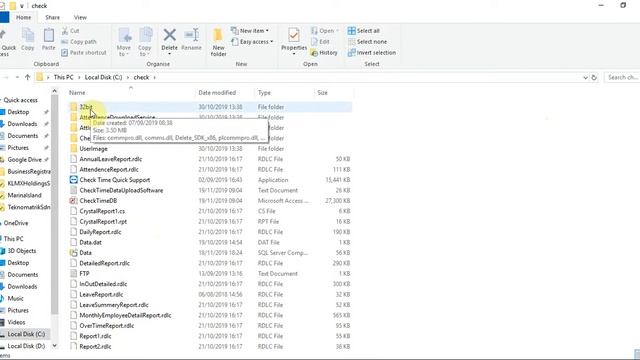
Task: Click the chevron after 'This PC' in the address bar
Action: click(x=79, y=77)
